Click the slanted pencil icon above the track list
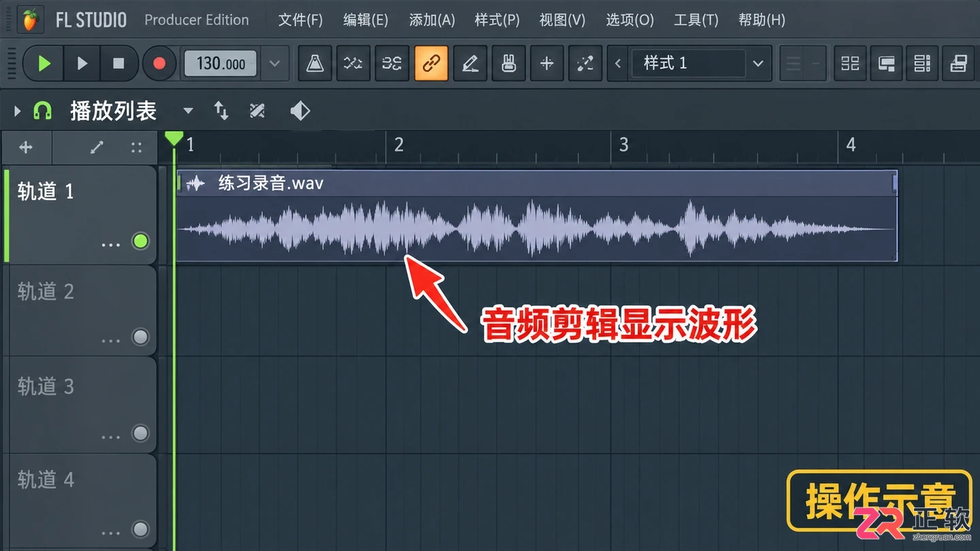Image resolution: width=980 pixels, height=551 pixels. [x=97, y=147]
